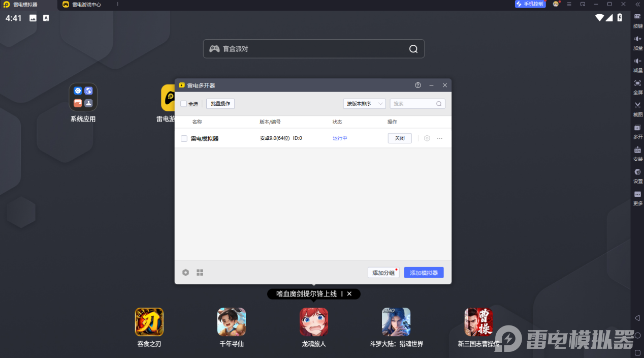Tick the checkbox beside 雷电模拟器

184,138
